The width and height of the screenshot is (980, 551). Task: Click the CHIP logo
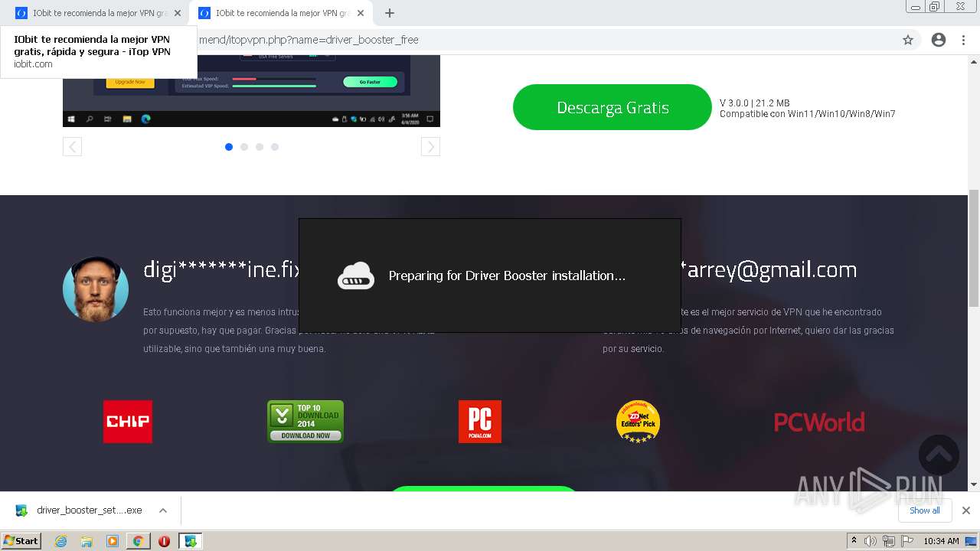point(128,422)
